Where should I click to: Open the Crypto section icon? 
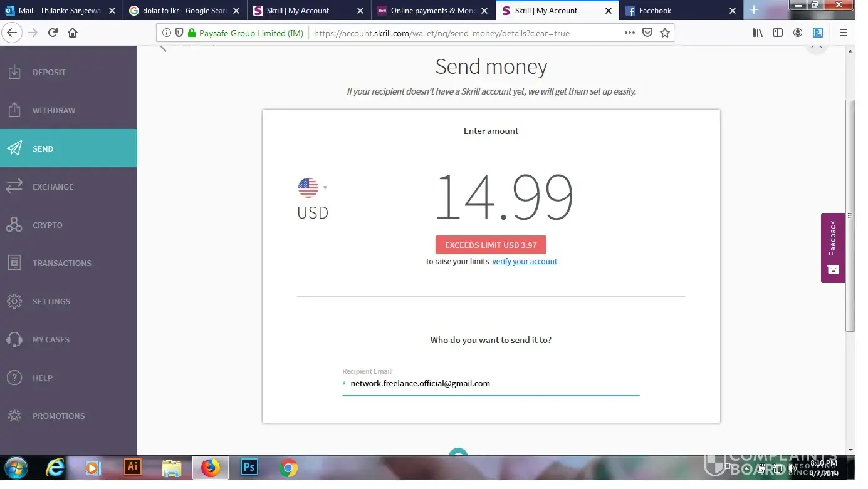click(x=14, y=225)
